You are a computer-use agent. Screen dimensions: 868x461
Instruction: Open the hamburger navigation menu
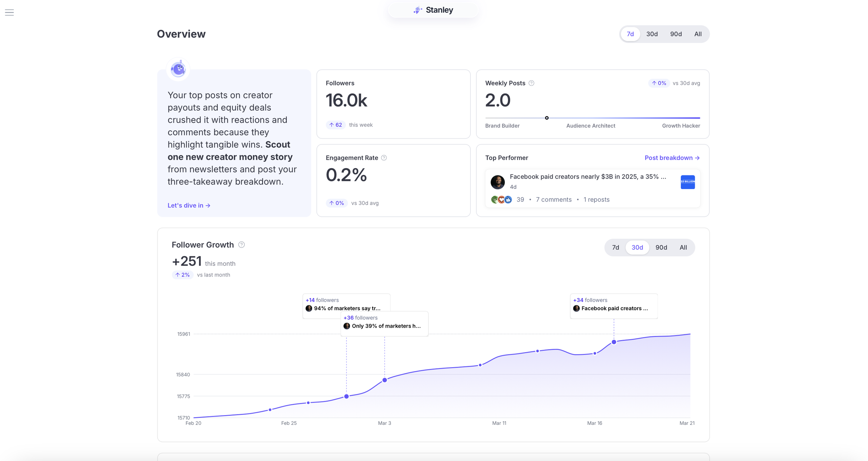9,12
